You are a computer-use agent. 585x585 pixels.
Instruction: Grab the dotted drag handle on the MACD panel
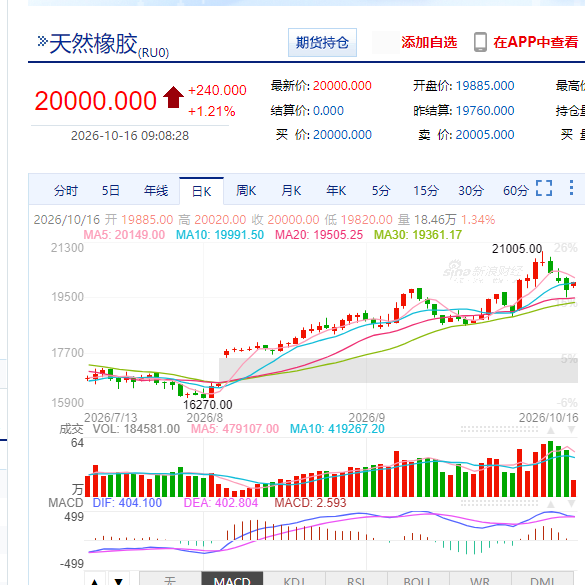[x=499, y=504]
